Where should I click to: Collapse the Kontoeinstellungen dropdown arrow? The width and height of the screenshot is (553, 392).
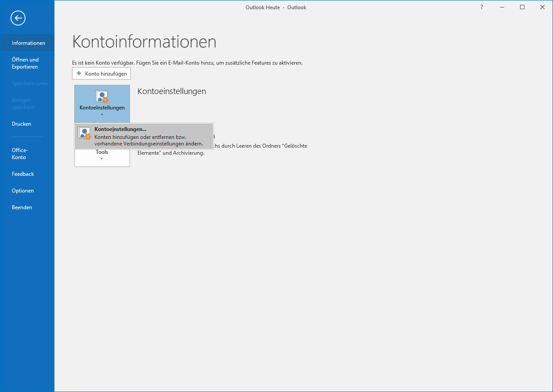tap(102, 115)
